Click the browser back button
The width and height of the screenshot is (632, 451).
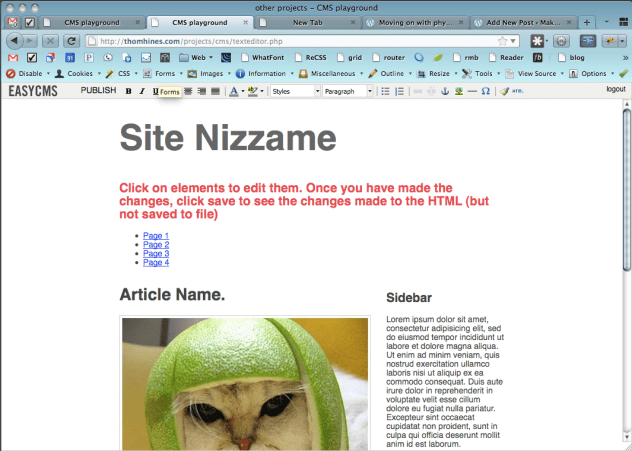click(14, 41)
